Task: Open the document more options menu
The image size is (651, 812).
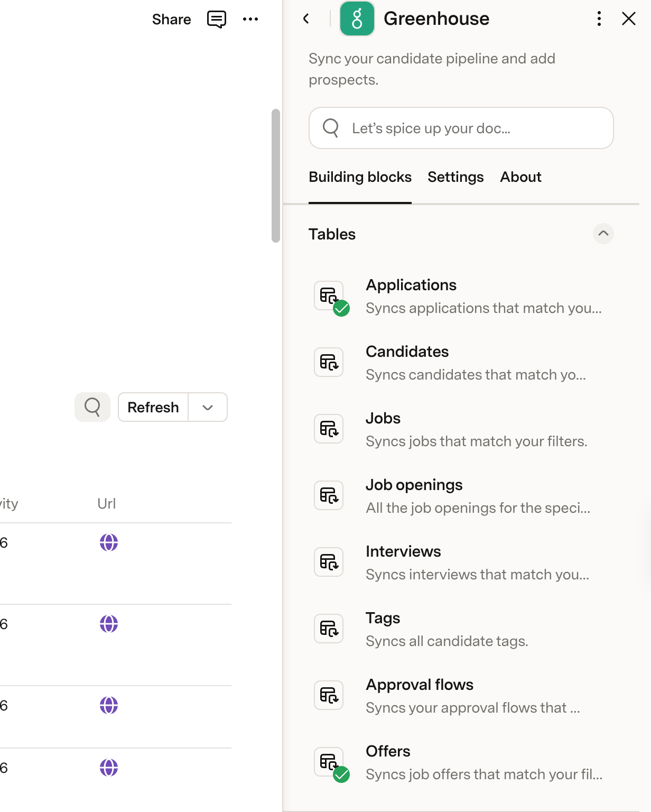Action: point(250,19)
